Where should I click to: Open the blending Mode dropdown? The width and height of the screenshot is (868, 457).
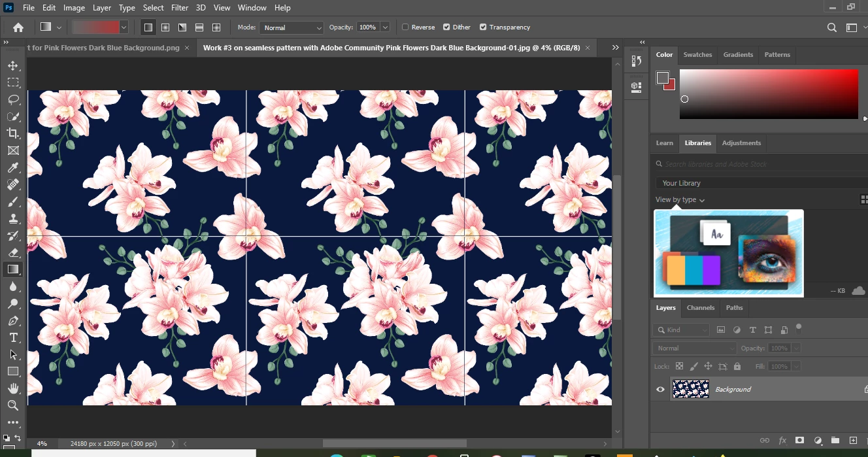pyautogui.click(x=292, y=27)
